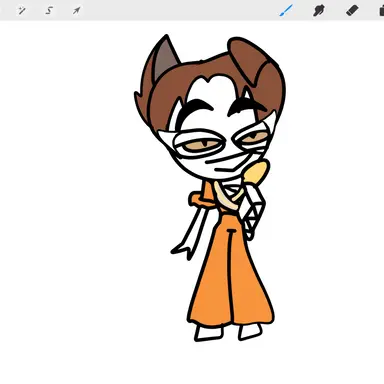Screen dimensions: 384x384
Task: Select the Smudge tool
Action: pyautogui.click(x=319, y=11)
